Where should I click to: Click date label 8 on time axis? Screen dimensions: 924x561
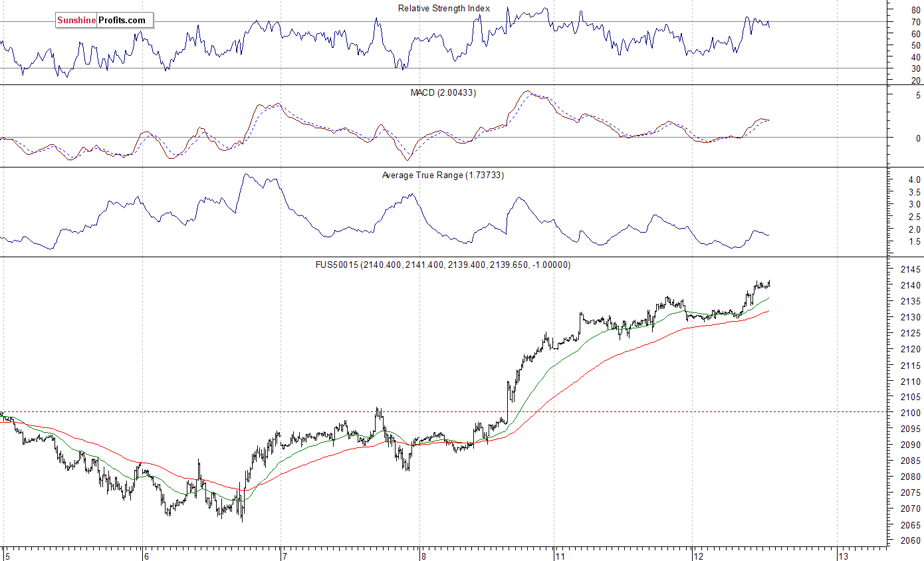pyautogui.click(x=423, y=555)
